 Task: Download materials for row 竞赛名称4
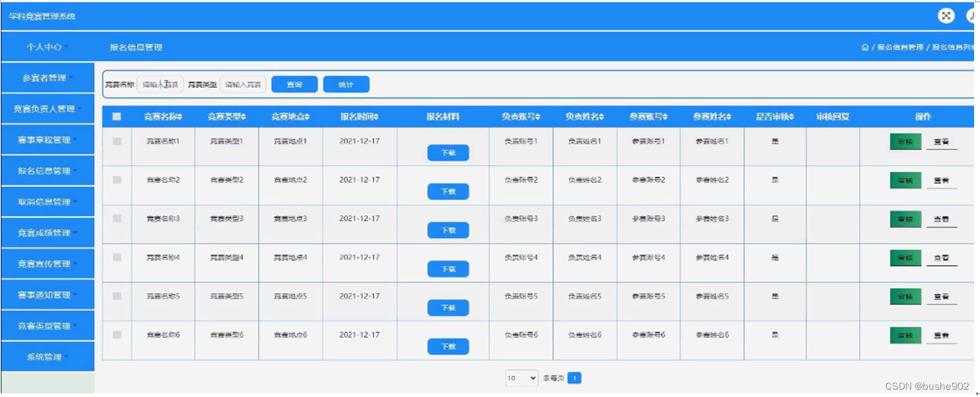[448, 269]
